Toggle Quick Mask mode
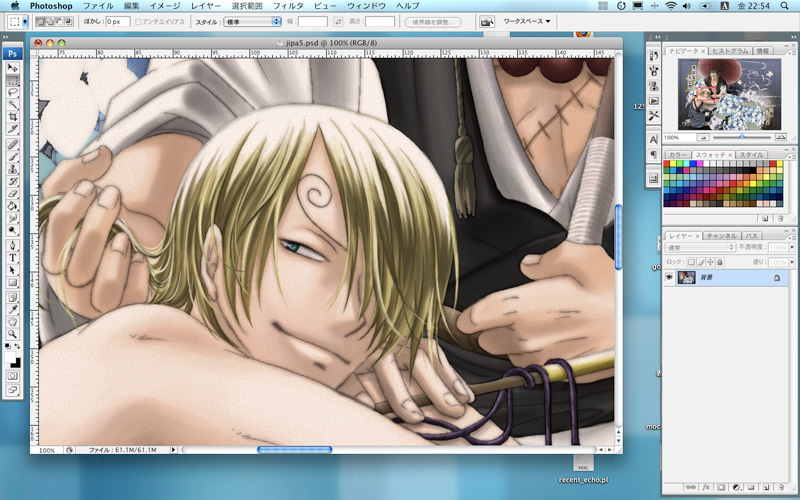The height and width of the screenshot is (500, 800). [x=12, y=376]
